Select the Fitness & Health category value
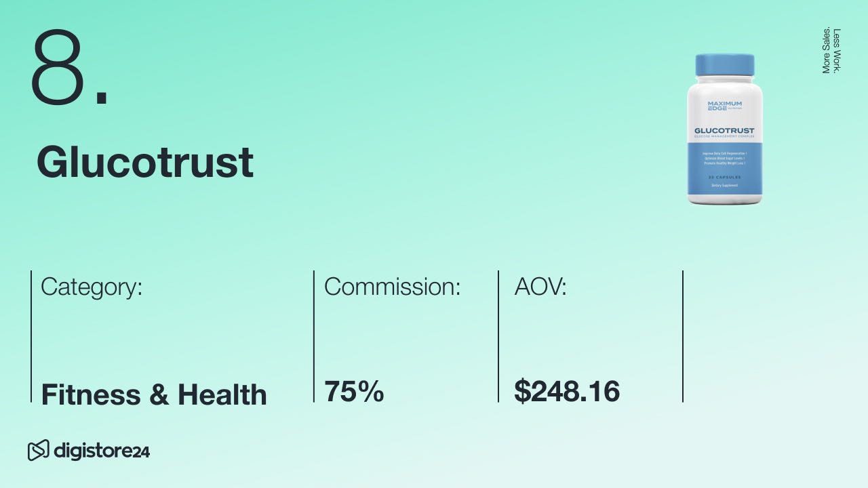 tap(154, 394)
